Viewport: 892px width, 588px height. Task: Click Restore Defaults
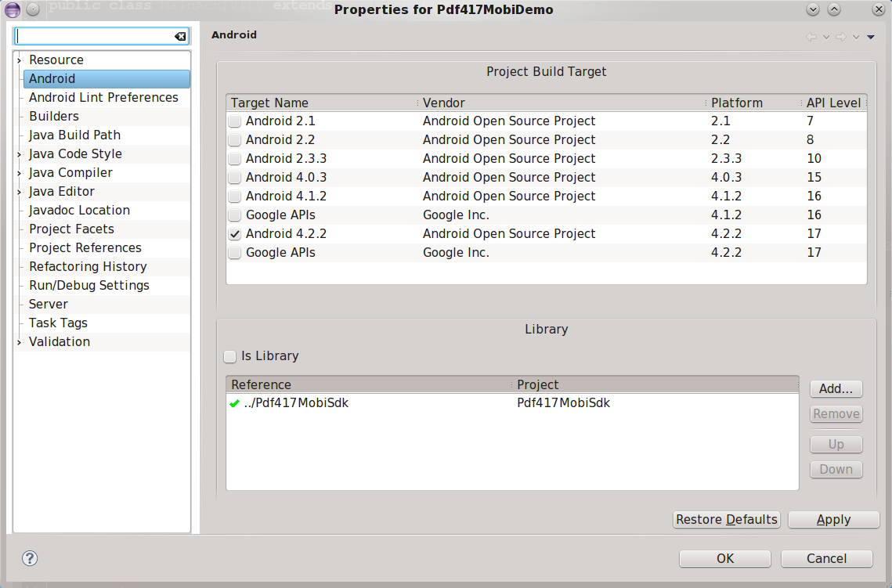(727, 520)
